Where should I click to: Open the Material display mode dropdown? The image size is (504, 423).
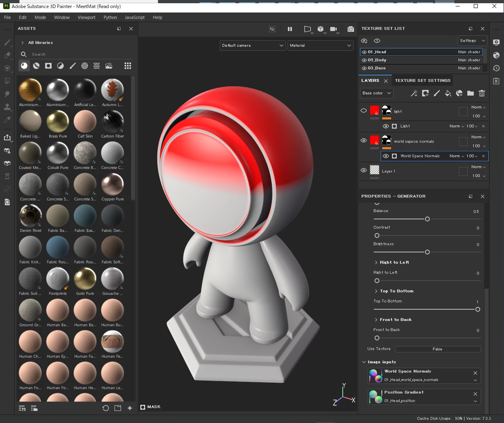coord(321,46)
